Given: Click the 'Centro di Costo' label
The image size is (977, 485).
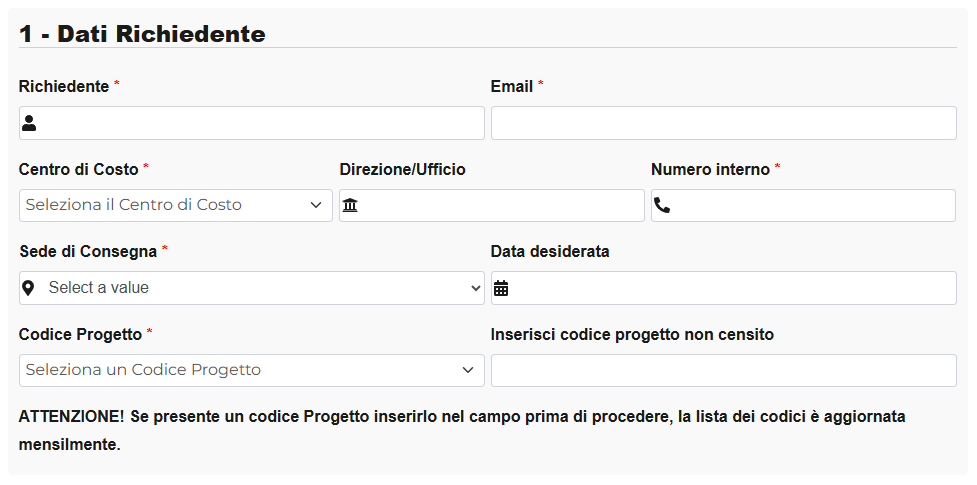Looking at the screenshot, I should pos(79,170).
